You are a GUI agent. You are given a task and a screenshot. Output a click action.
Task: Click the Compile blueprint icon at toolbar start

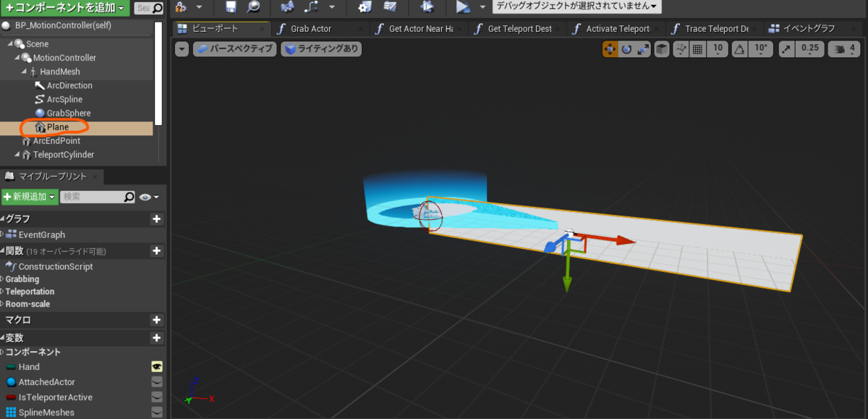(181, 7)
